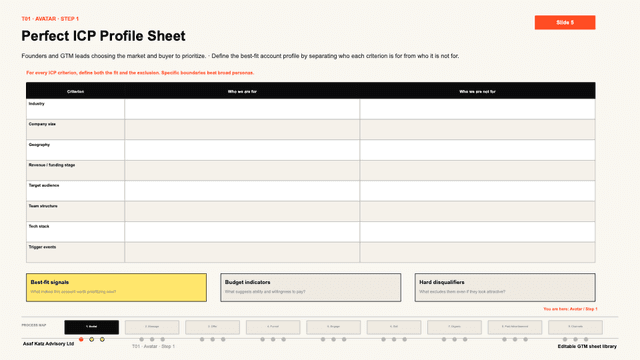Viewport: 640px width, 360px height.
Task: Click Tech stack 'Who we are not for' cell
Action: pos(478,232)
